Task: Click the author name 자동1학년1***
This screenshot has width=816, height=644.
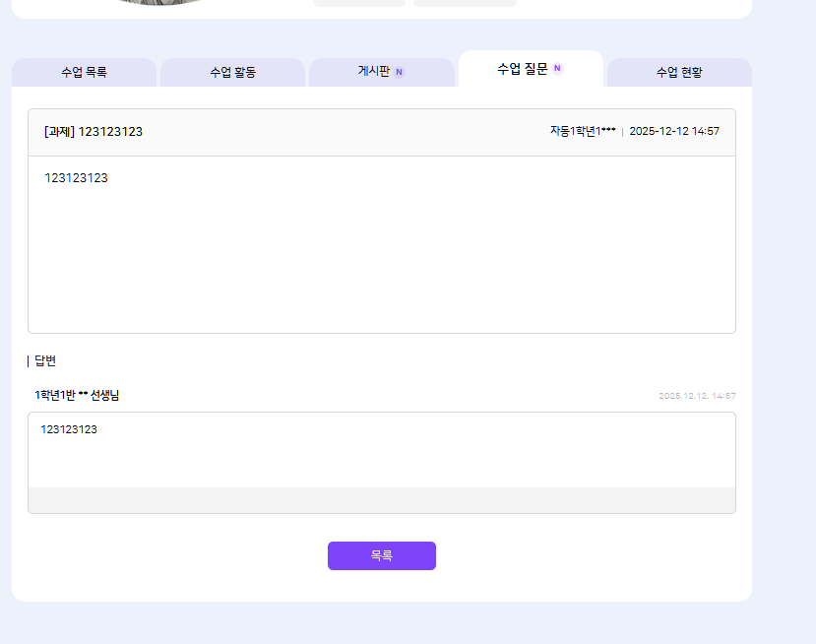Action: point(583,131)
